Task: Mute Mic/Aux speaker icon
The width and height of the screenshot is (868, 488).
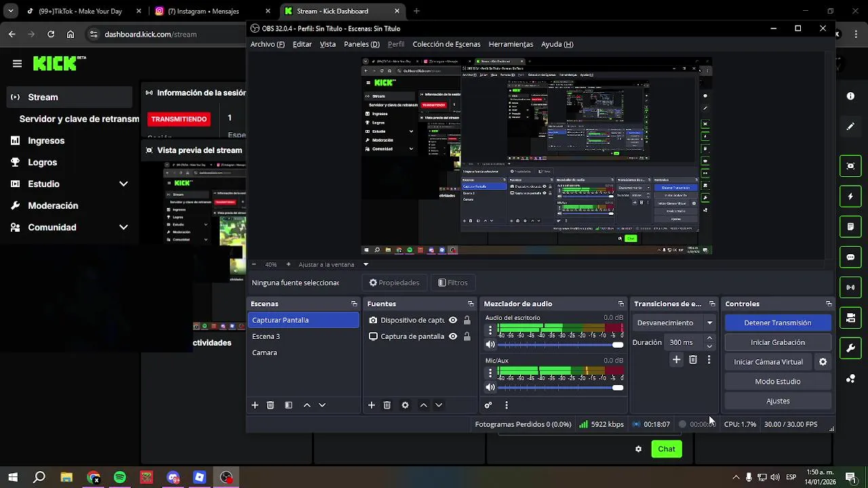Action: tap(490, 387)
